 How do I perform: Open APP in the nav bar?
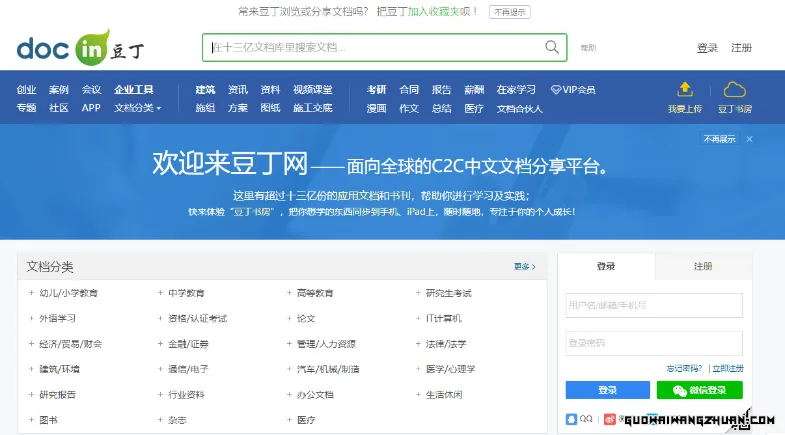coord(91,108)
